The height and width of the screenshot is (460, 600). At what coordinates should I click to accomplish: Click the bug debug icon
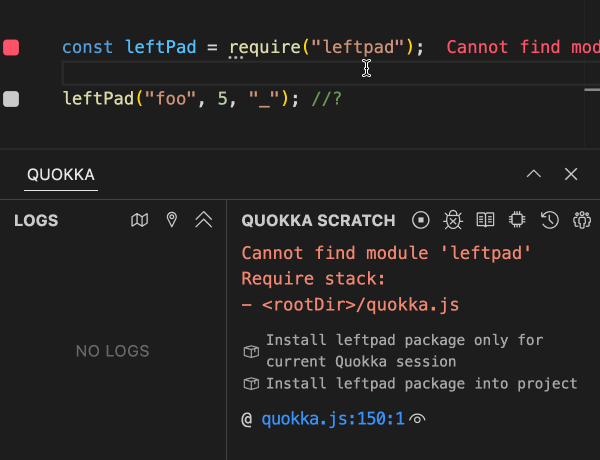[453, 220]
